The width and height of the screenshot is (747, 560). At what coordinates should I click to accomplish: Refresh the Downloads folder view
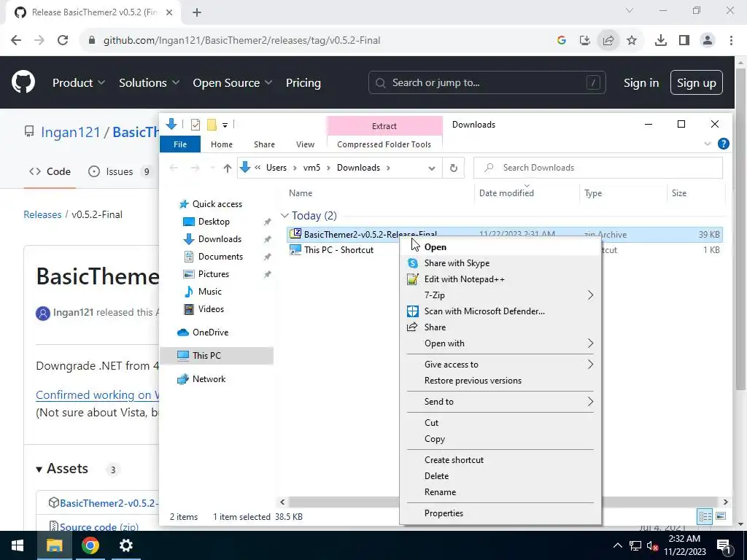[454, 168]
